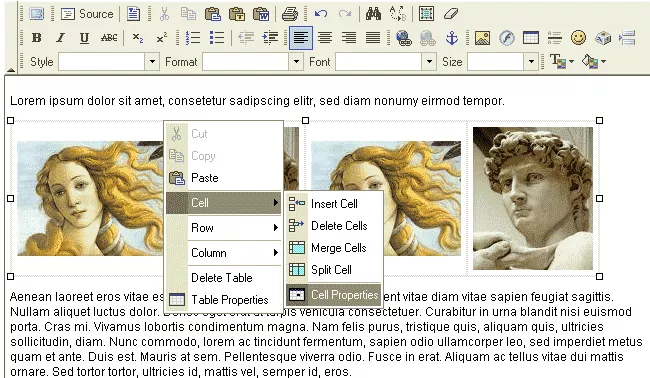Select Cell Properties from submenu
Viewport: 650px width, 378px height.
coord(333,295)
